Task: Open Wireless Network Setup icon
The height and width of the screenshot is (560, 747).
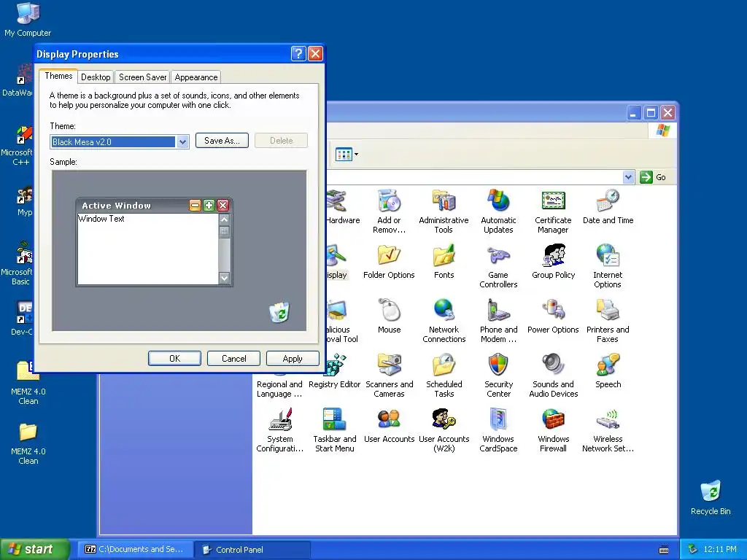Action: (x=608, y=430)
